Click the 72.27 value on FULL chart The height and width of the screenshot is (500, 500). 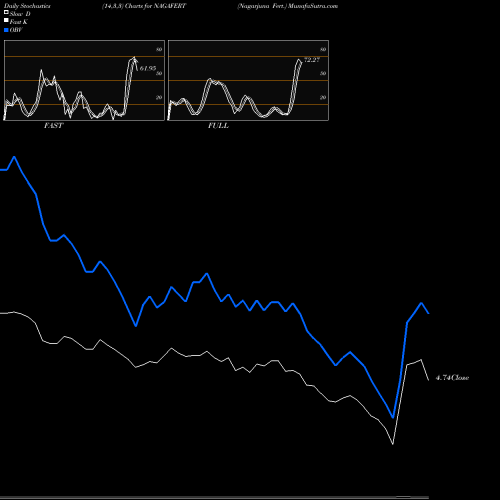pyautogui.click(x=312, y=60)
